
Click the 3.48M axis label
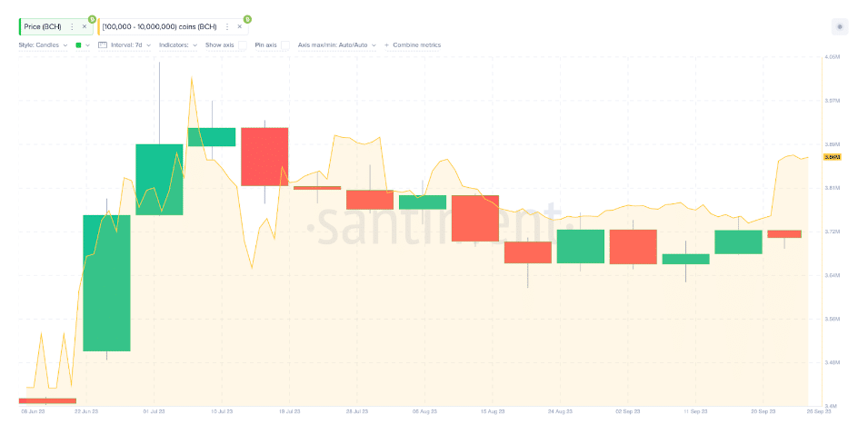pos(832,362)
